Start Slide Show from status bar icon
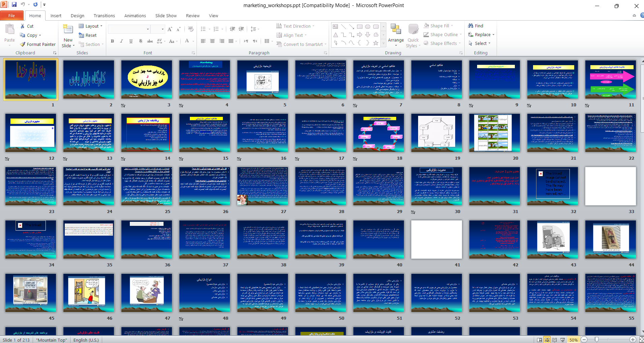Screen dimensions: 644x343 point(562,340)
